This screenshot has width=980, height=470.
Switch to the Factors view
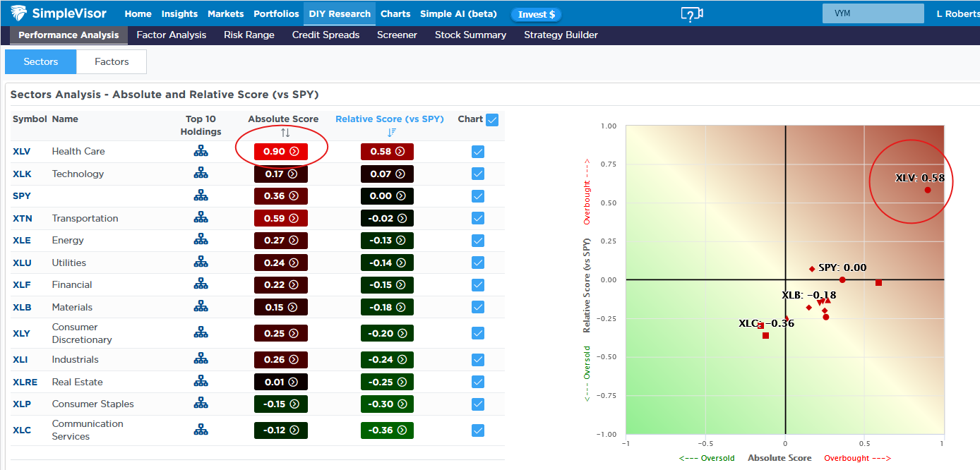(x=111, y=61)
